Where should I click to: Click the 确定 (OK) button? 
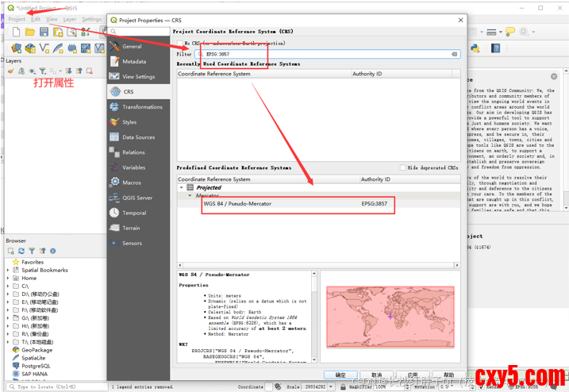coord(340,375)
